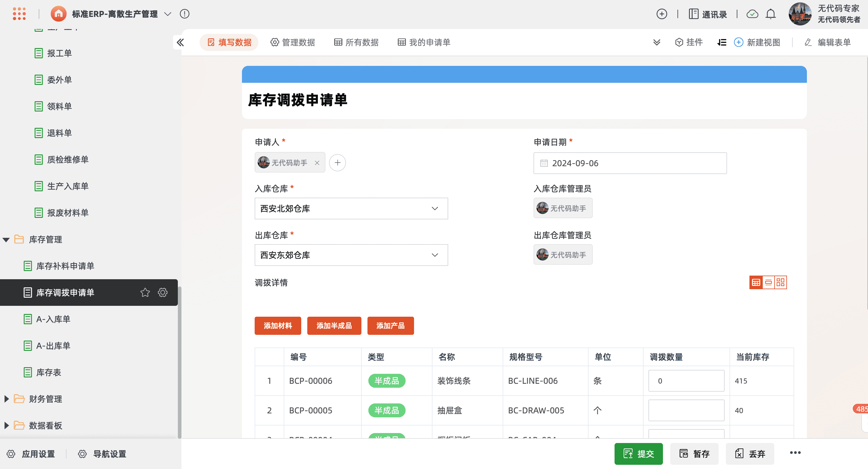This screenshot has height=469, width=868.
Task: Open settings gear for 库存调拨申请单
Action: pos(163,292)
